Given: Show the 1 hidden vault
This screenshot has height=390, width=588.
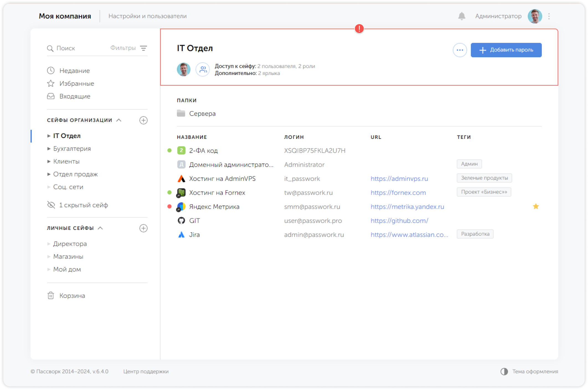Looking at the screenshot, I should point(83,205).
